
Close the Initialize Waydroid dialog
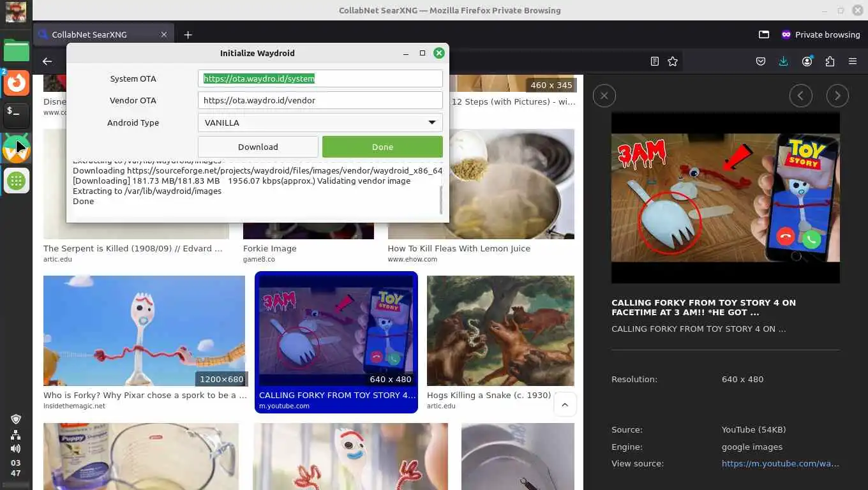click(438, 53)
